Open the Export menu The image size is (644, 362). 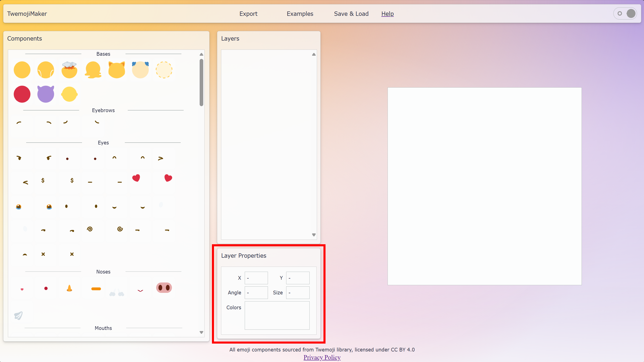(248, 14)
